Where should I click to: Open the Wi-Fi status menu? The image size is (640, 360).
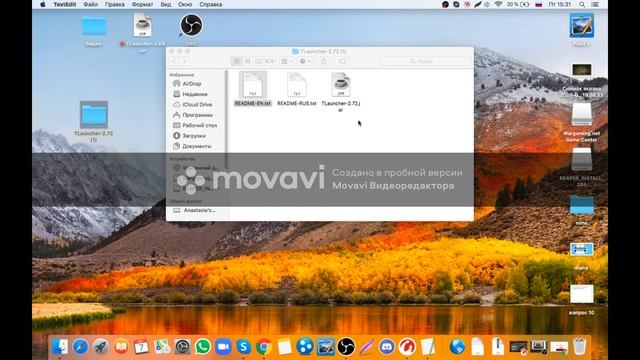click(498, 4)
